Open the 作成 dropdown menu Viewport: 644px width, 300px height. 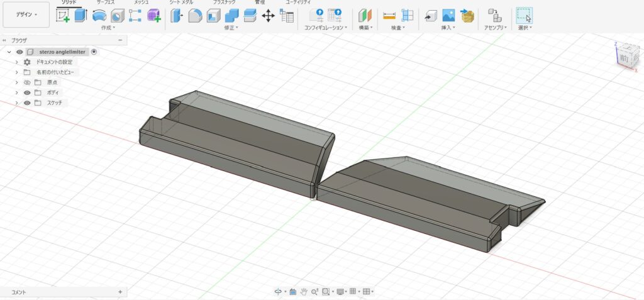coord(108,28)
